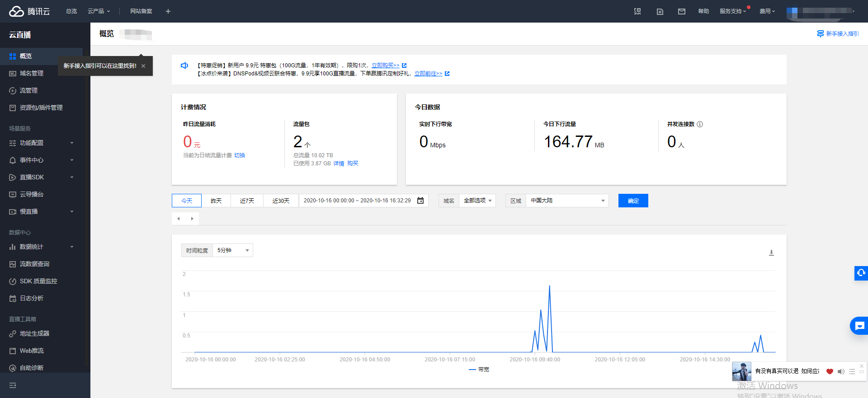Click 立即购买>> promotion link

pos(386,66)
